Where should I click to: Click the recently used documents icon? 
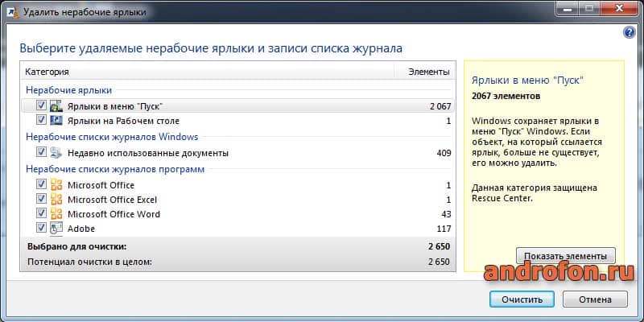click(x=56, y=153)
